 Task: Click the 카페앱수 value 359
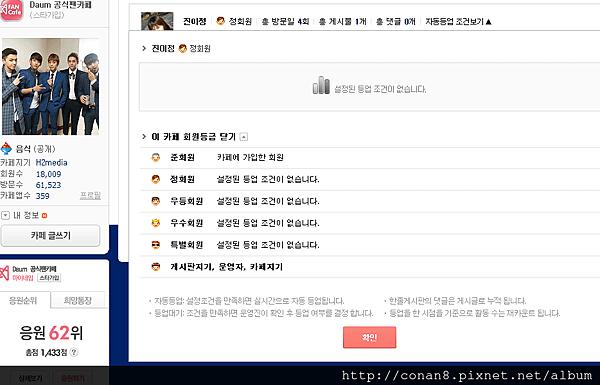[42, 196]
